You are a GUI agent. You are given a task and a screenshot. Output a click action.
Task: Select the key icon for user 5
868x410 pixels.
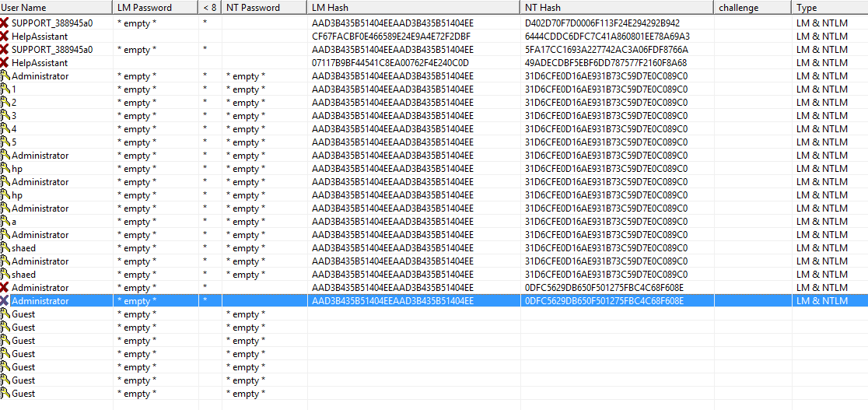click(5, 142)
